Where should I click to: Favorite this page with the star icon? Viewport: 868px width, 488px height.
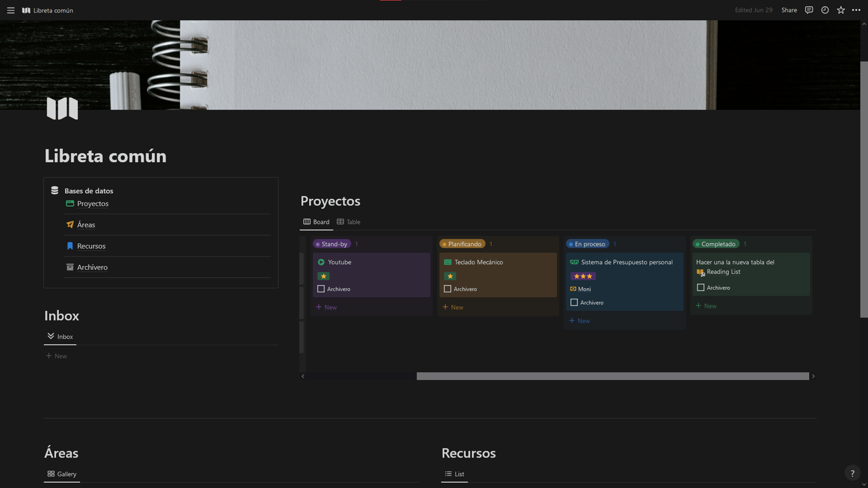841,10
